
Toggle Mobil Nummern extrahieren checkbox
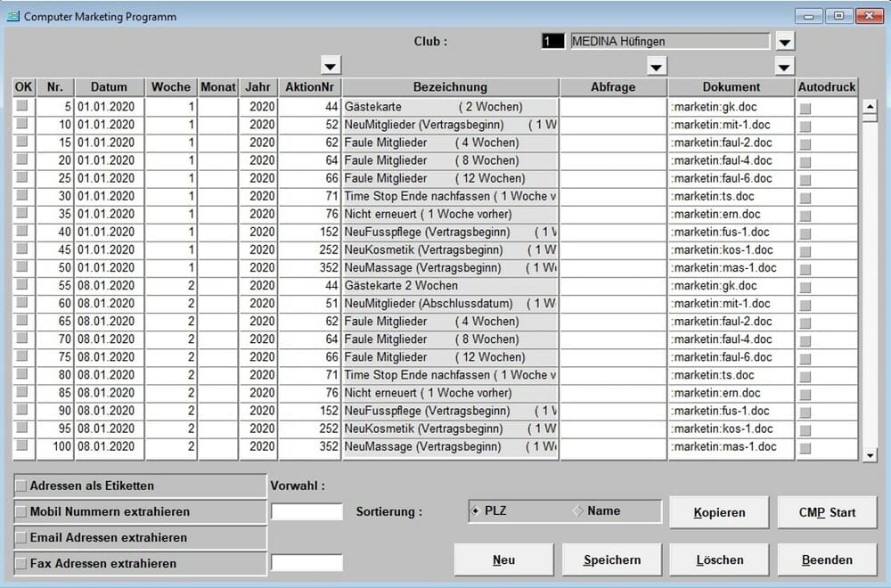[x=21, y=512]
